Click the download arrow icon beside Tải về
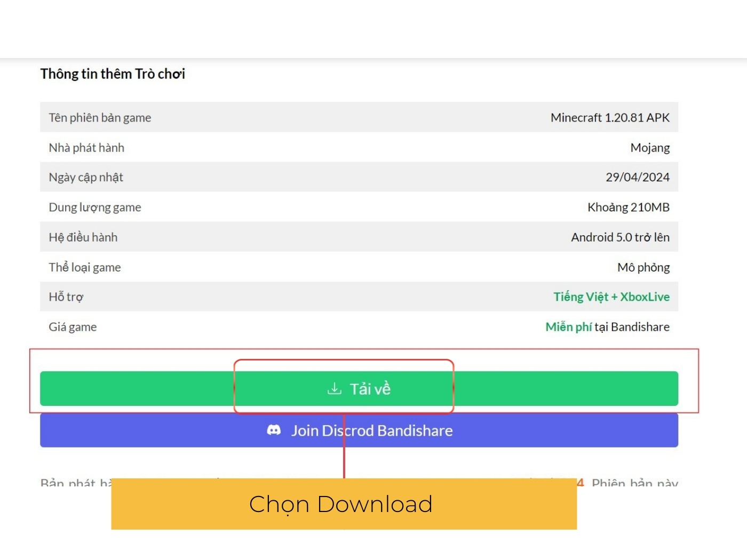This screenshot has width=747, height=560. pos(335,388)
